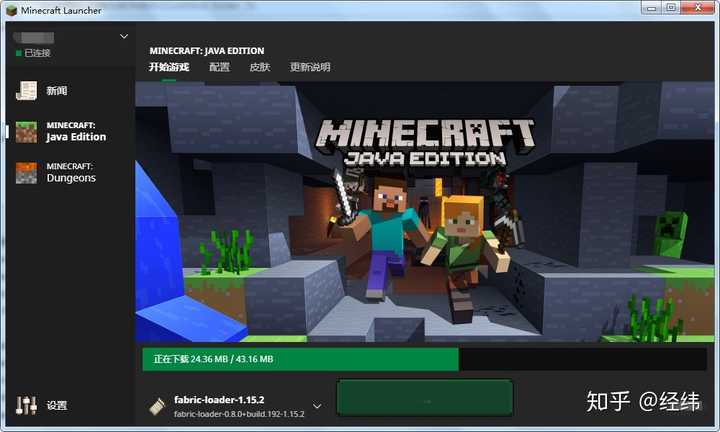Click the fabric-loader-0.8.0+build.192-1.15.2 version text
This screenshot has width=720, height=432.
pyautogui.click(x=239, y=414)
